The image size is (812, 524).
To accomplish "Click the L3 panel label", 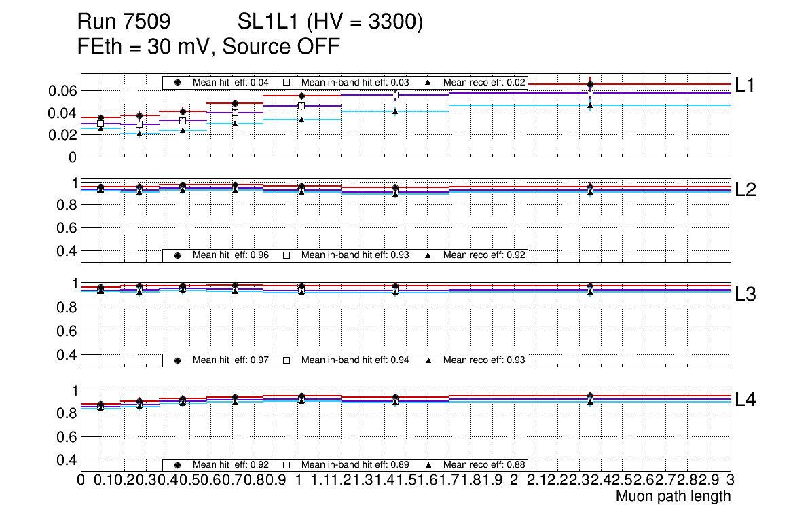I will tap(745, 295).
